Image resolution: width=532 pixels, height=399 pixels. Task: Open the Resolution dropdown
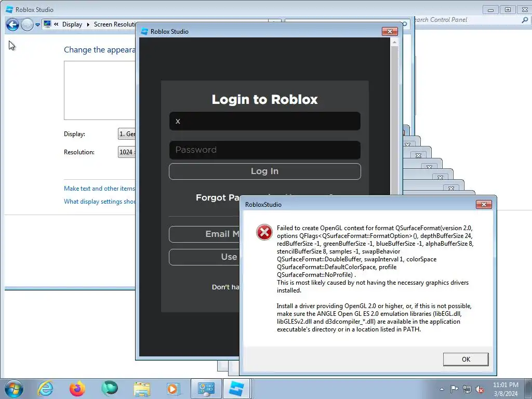[x=127, y=152]
